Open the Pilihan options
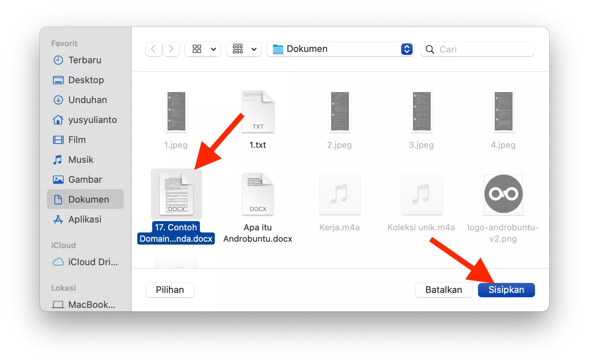Screen dimensions: 589x364 click(170, 290)
